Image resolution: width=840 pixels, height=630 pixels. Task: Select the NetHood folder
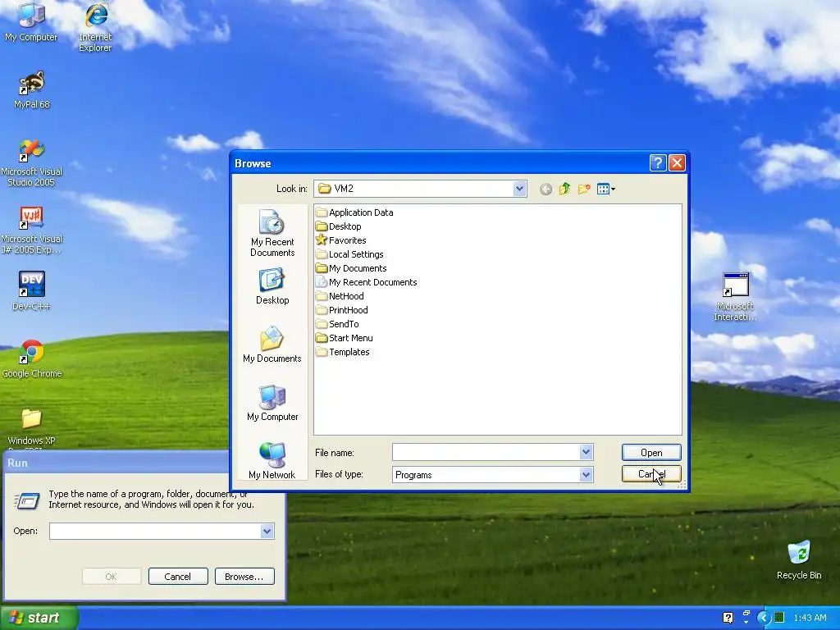click(x=340, y=296)
